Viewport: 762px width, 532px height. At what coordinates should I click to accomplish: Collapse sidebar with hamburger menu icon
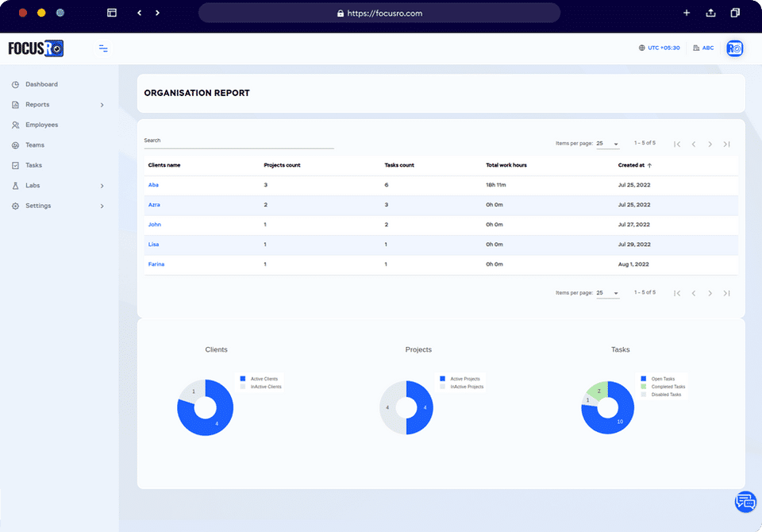103,48
